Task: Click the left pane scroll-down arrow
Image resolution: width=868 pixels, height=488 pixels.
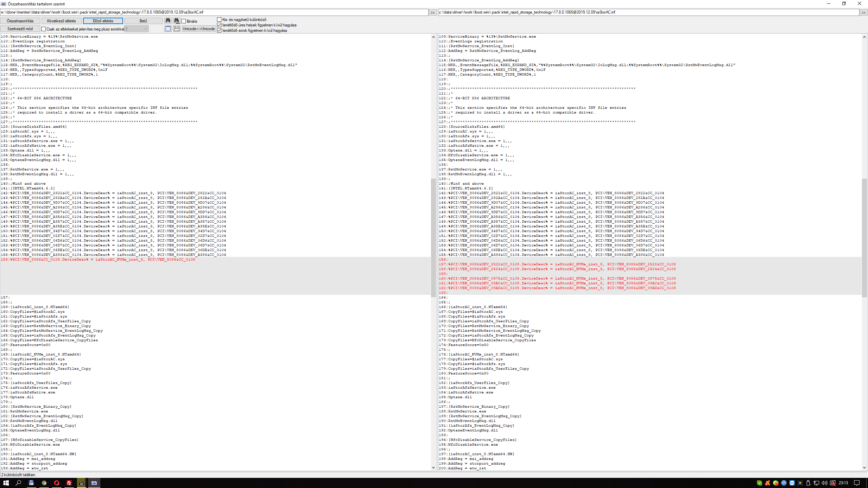Action: tap(433, 468)
